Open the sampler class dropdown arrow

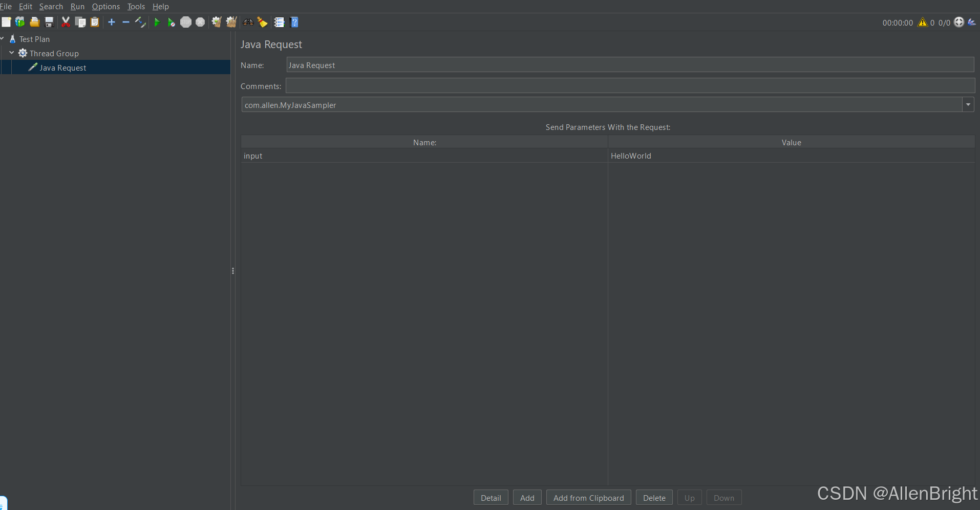coord(968,105)
